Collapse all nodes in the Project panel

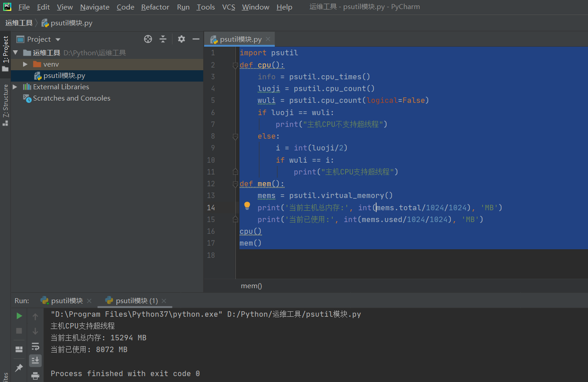[163, 39]
